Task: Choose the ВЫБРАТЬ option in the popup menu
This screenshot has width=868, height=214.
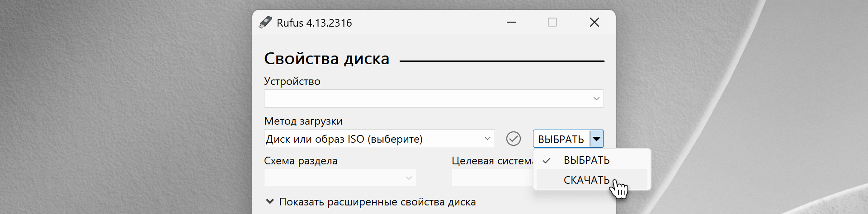Action: pos(586,160)
